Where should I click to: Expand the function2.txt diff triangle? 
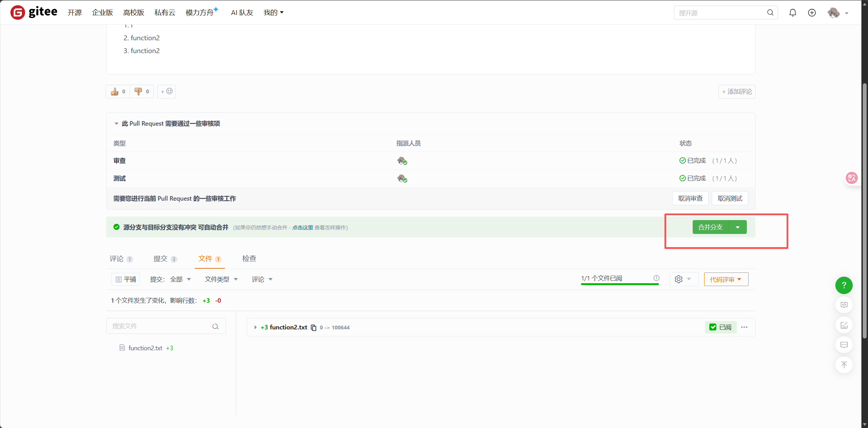[256, 327]
